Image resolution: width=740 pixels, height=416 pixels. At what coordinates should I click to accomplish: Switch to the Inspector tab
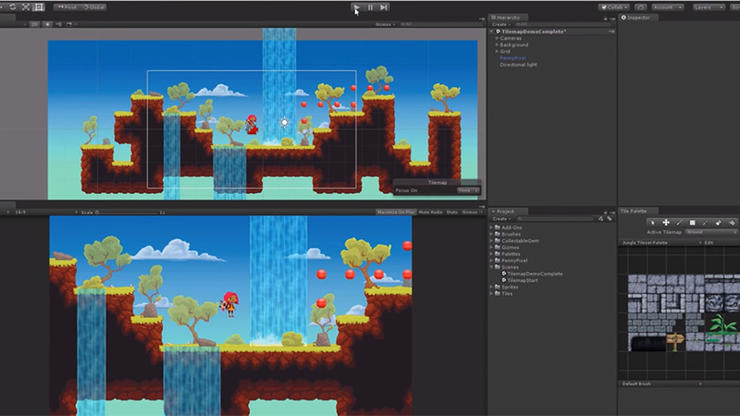(x=636, y=17)
